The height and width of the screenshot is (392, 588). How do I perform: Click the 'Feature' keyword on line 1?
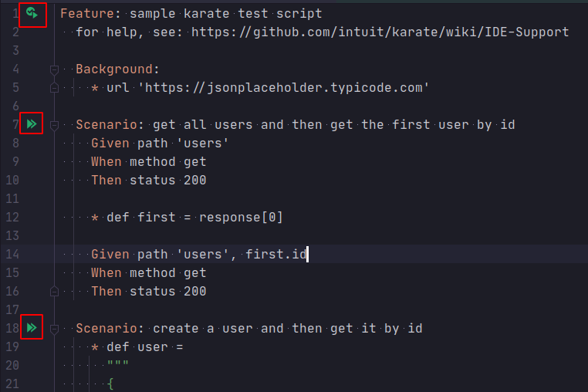click(x=86, y=14)
